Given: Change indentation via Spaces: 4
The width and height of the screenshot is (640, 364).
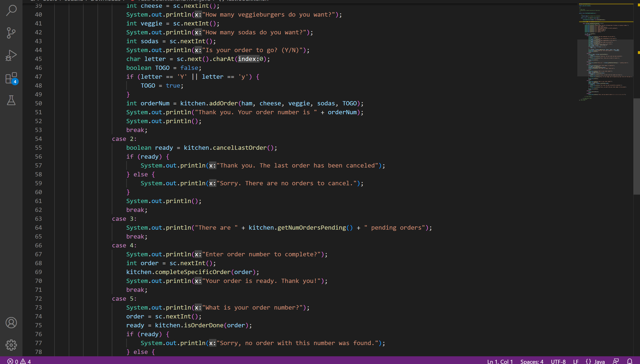Looking at the screenshot, I should [532, 361].
